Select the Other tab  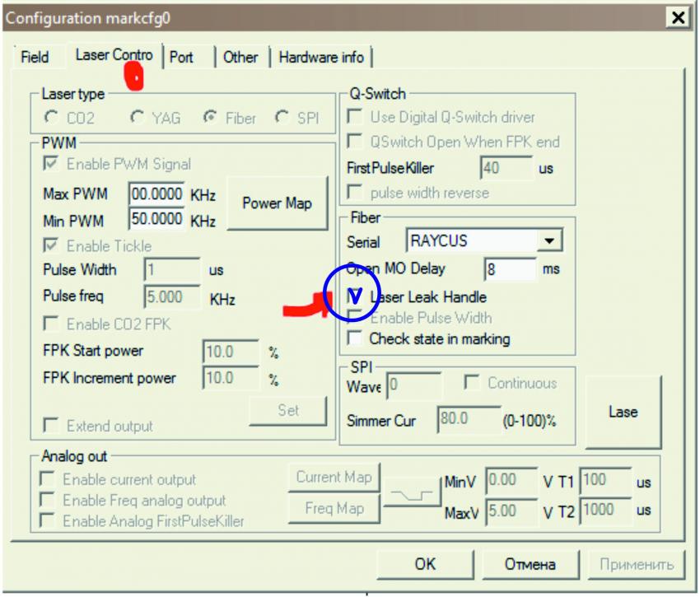tap(240, 58)
